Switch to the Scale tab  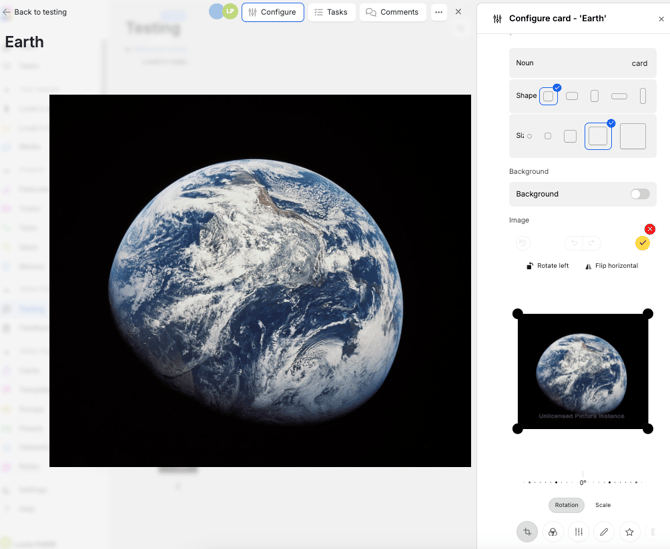pos(603,505)
